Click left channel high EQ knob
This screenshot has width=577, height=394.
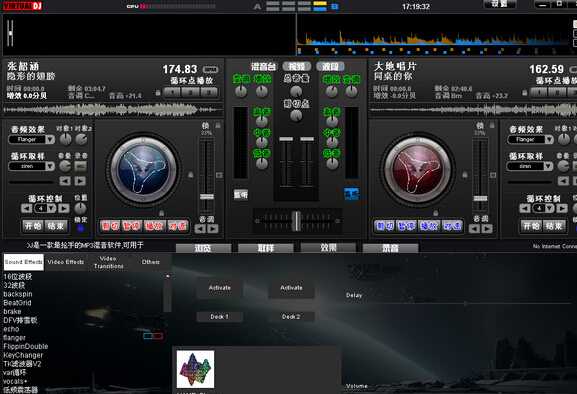pos(262,120)
